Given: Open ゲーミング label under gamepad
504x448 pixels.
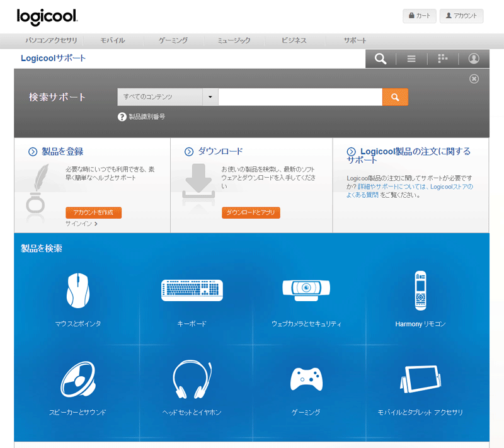Looking at the screenshot, I should 306,412.
